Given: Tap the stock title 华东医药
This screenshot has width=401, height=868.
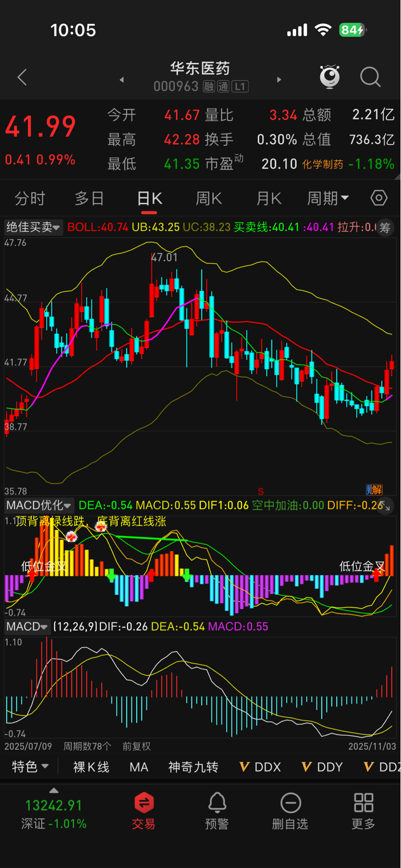Looking at the screenshot, I should pos(200,68).
